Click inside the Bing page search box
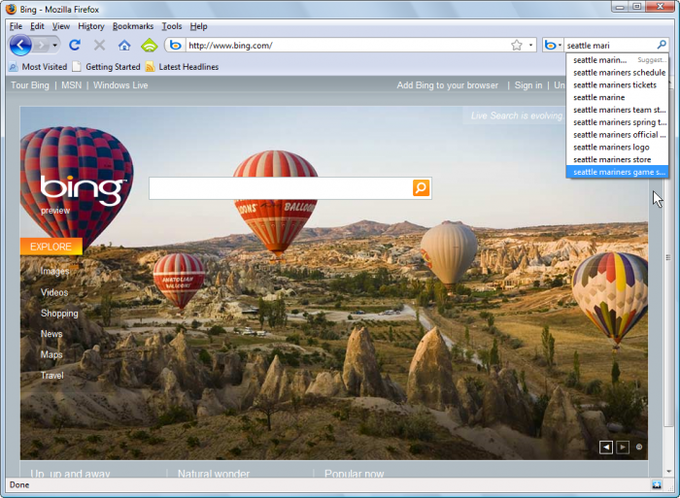Viewport: 680px width, 498px height. tap(280, 188)
